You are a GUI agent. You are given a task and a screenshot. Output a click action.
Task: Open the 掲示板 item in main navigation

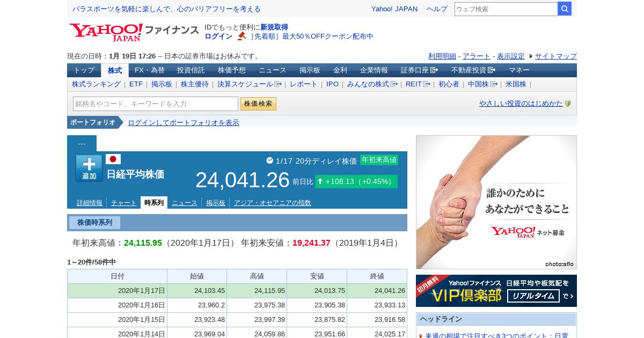click(310, 70)
